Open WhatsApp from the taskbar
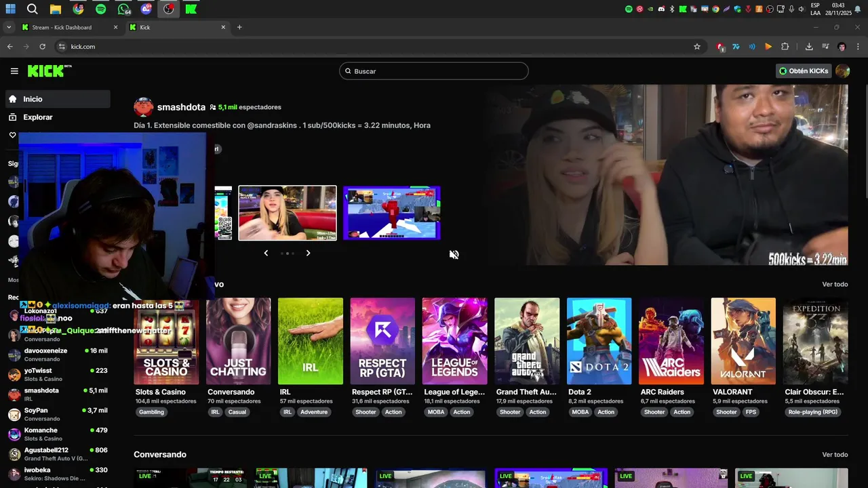 pyautogui.click(x=124, y=9)
